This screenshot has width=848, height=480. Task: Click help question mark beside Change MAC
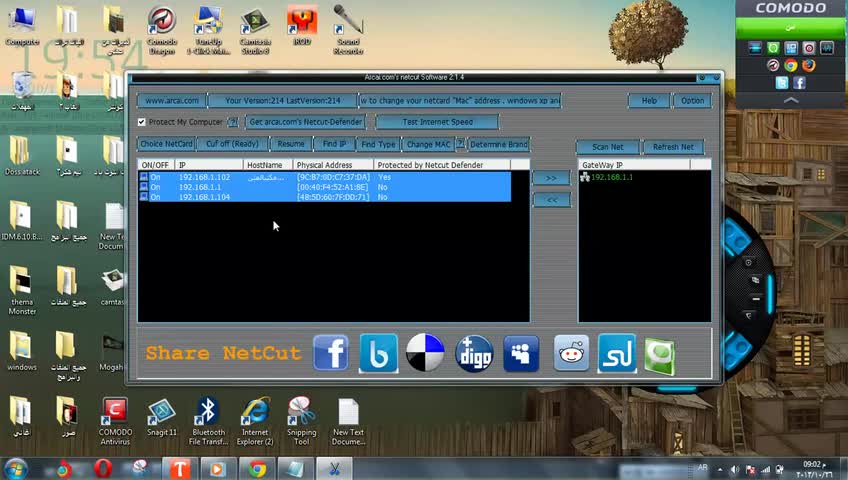click(460, 144)
